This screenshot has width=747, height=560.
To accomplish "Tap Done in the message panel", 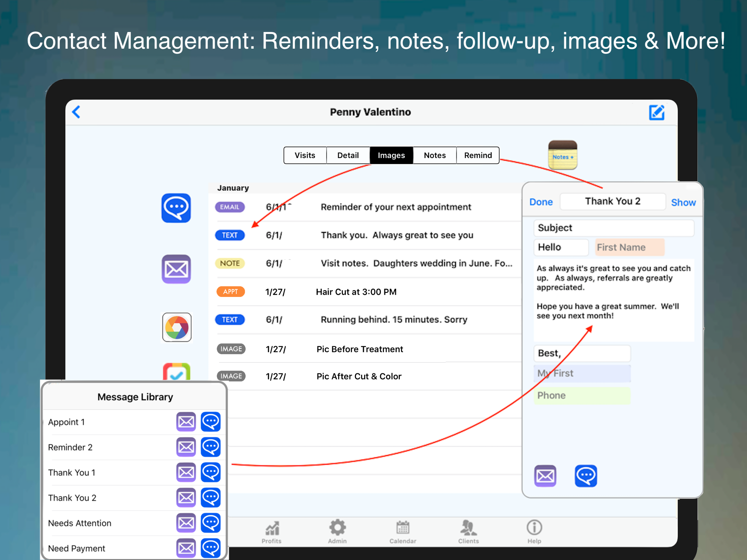I will pyautogui.click(x=541, y=202).
